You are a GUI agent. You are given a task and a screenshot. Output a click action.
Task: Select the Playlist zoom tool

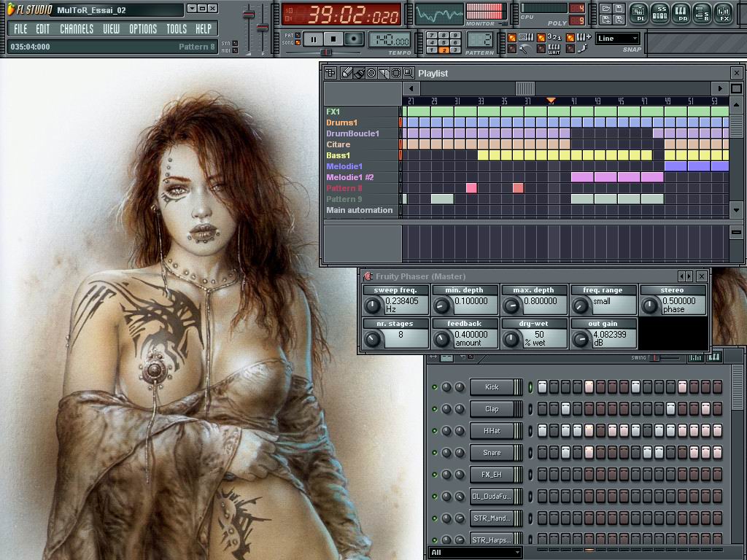(409, 73)
